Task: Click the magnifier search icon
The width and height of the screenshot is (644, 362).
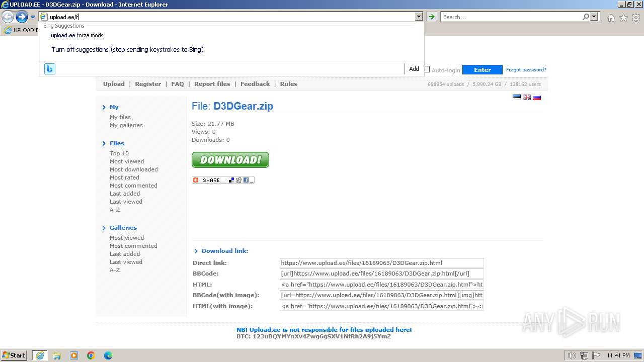Action: tap(586, 17)
